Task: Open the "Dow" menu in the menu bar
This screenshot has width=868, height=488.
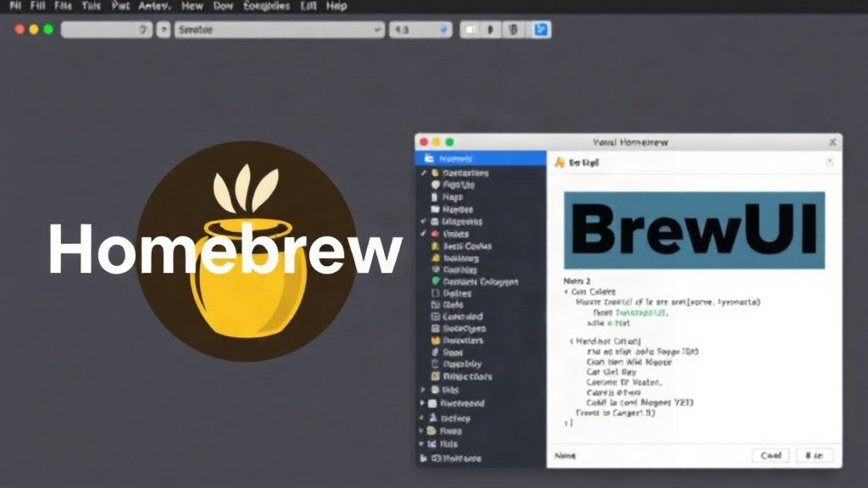Action: [223, 6]
